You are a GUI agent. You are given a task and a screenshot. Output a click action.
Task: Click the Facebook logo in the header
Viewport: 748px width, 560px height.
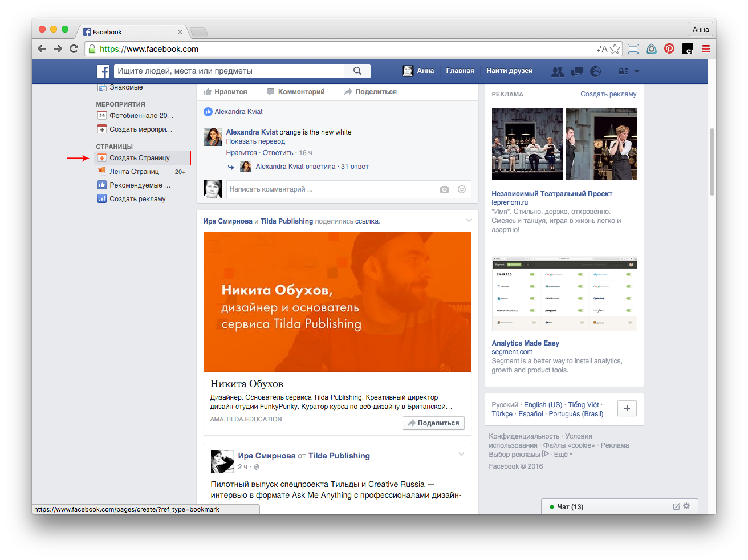coord(103,71)
